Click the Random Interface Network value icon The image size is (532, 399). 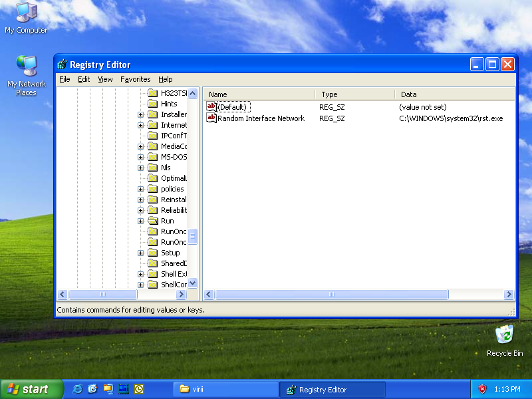pos(211,118)
